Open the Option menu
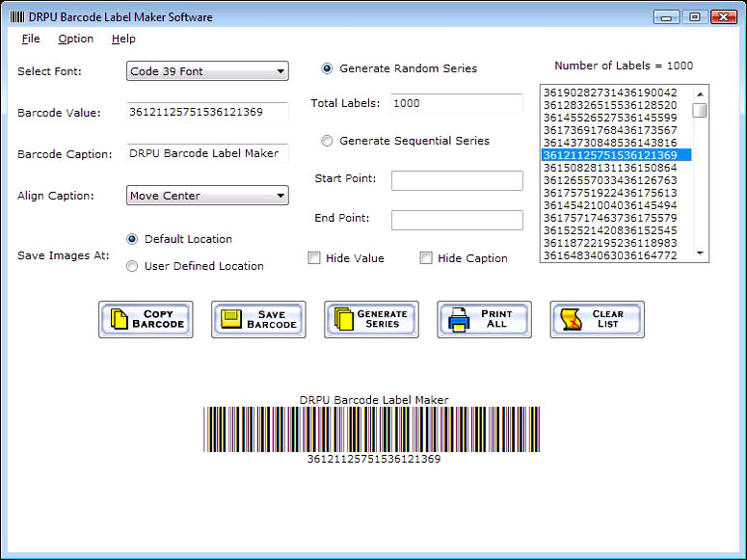The width and height of the screenshot is (747, 560). click(x=76, y=39)
